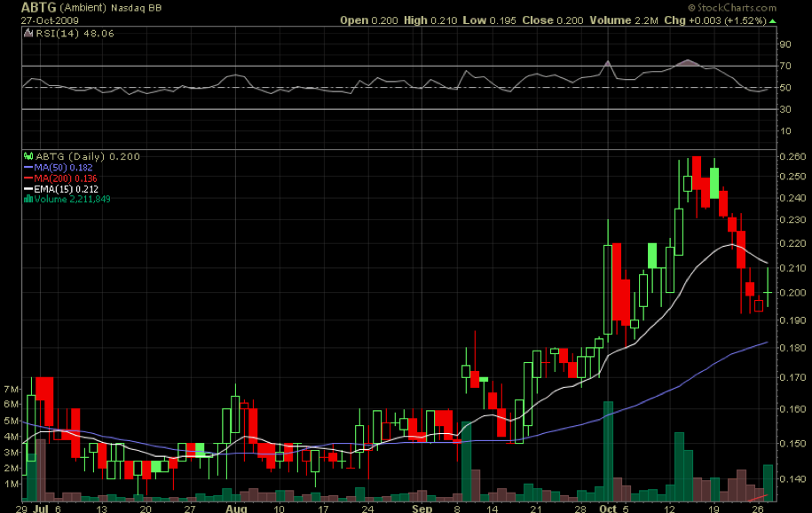Click the Oct month label on time axis
Image resolution: width=812 pixels, height=513 pixels.
608,509
